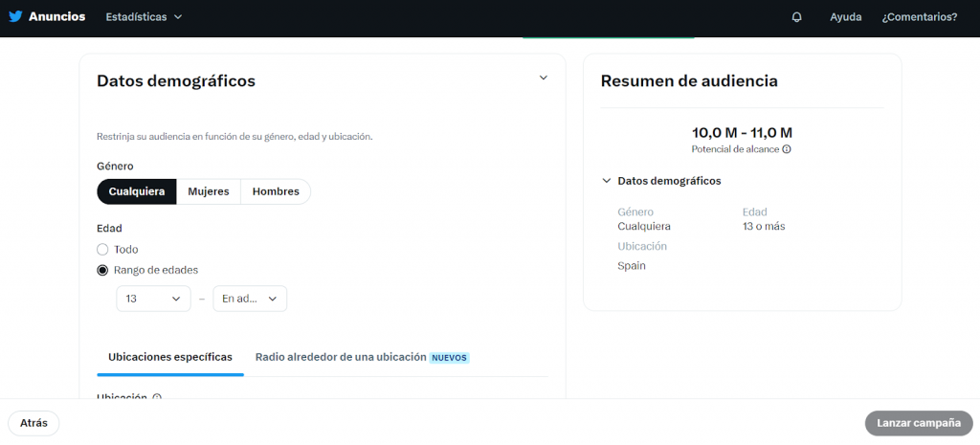980x445 pixels.
Task: Click the Spain location value
Action: tap(632, 266)
